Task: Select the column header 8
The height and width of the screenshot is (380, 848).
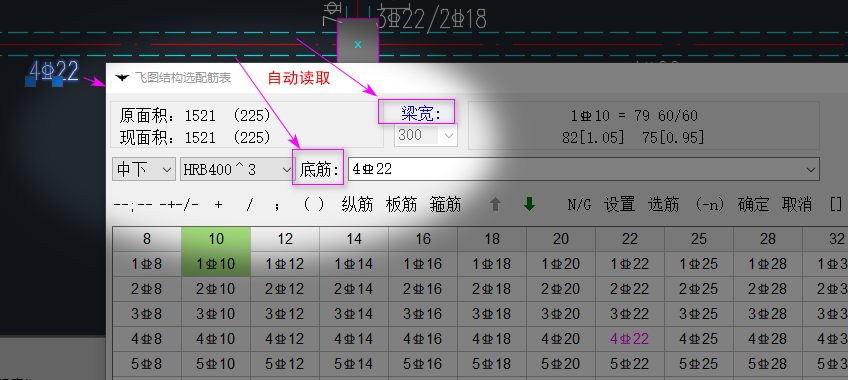Action: point(147,238)
